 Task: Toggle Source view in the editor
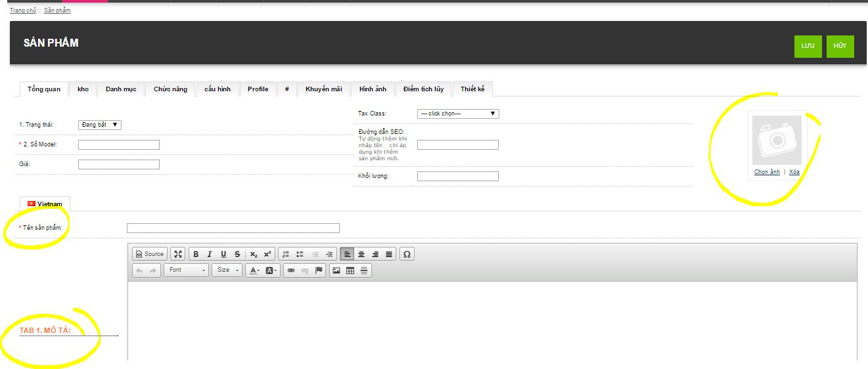click(150, 254)
